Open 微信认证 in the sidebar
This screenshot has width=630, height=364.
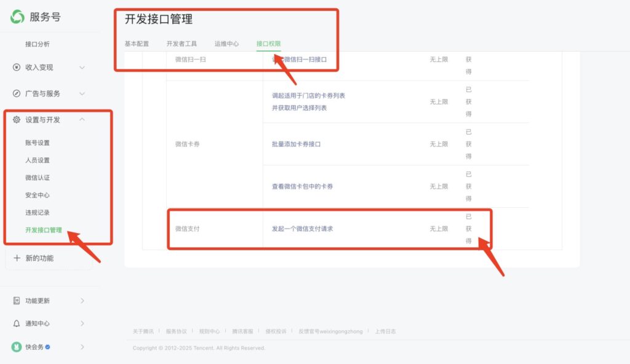pyautogui.click(x=38, y=177)
